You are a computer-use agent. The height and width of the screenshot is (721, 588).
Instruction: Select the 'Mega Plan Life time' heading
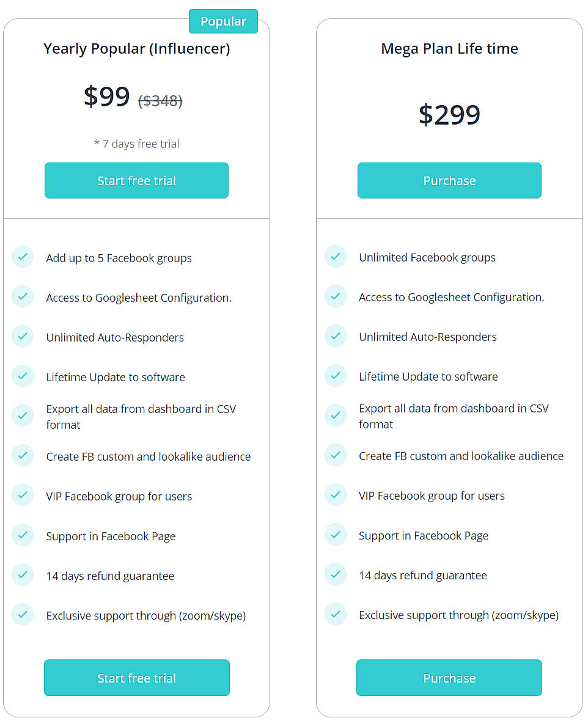[x=449, y=48]
